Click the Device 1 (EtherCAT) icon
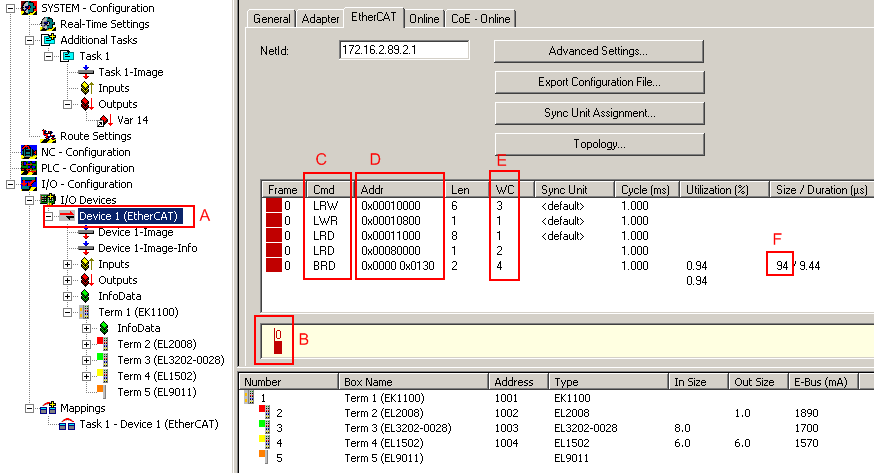Screen dimensions: 874x473 [x=67, y=216]
